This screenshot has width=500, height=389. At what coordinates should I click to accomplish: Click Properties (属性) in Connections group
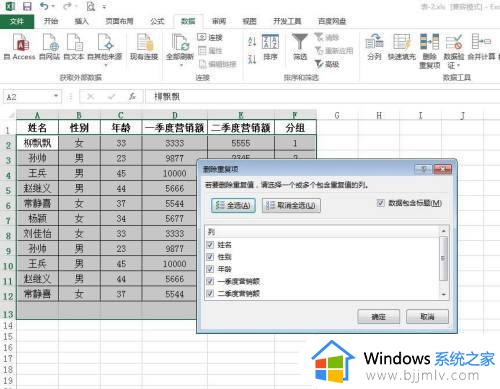[x=210, y=51]
